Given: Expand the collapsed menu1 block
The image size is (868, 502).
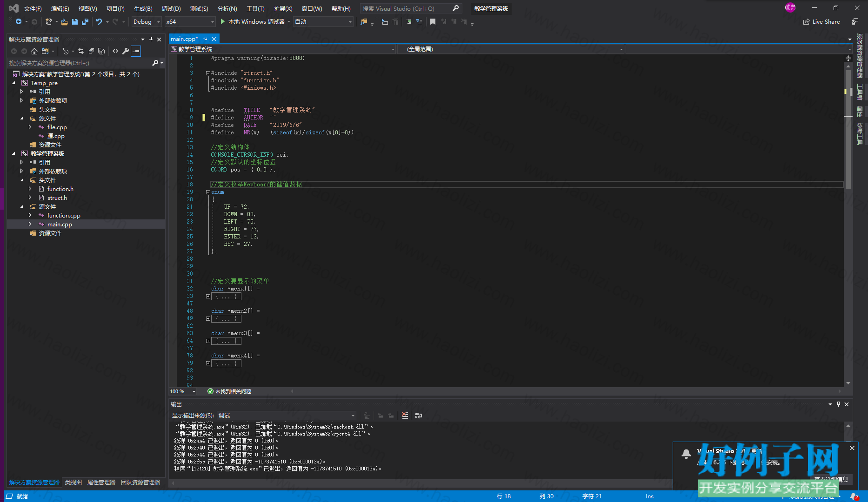Looking at the screenshot, I should pos(208,296).
